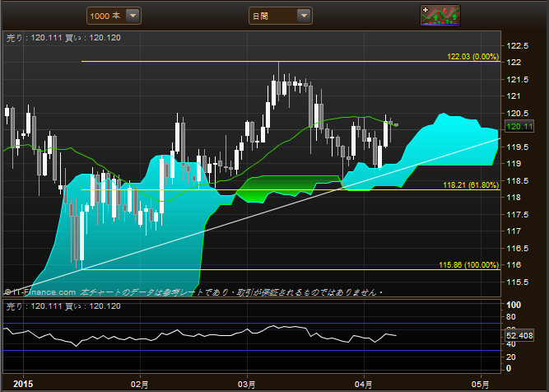
Task: Click the sell/buy quote text in RSI panel
Action: pyautogui.click(x=63, y=306)
